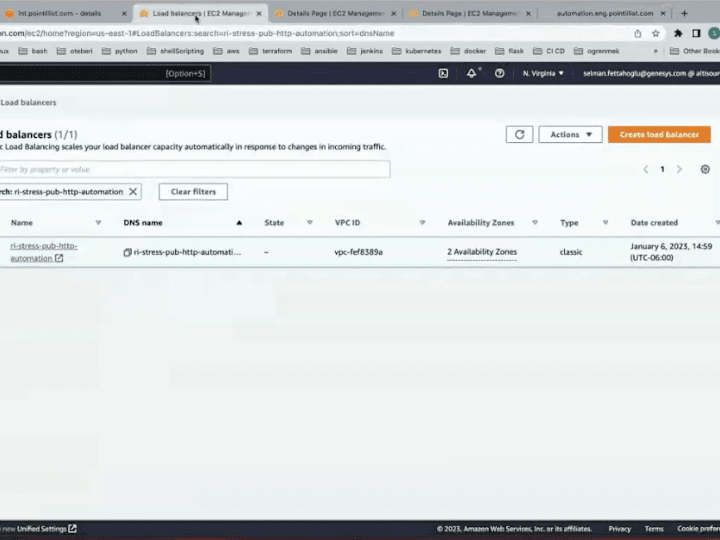The width and height of the screenshot is (720, 540).
Task: Open the Other Bookmarks folder
Action: (x=694, y=51)
